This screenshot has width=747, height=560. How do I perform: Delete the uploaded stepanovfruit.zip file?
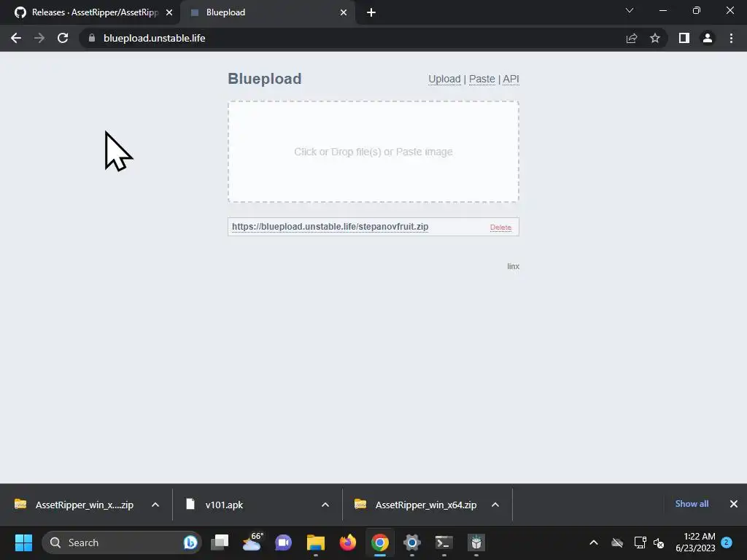point(500,227)
